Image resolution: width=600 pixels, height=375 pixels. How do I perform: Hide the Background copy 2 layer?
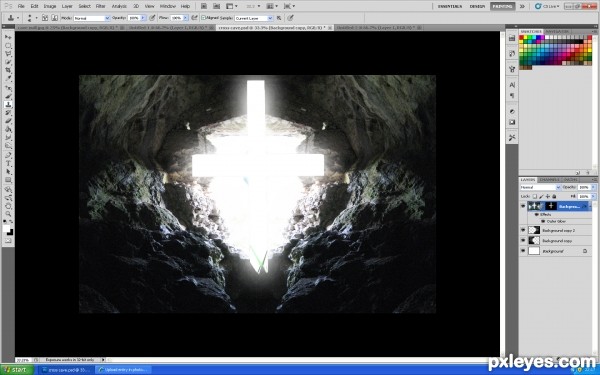point(523,230)
